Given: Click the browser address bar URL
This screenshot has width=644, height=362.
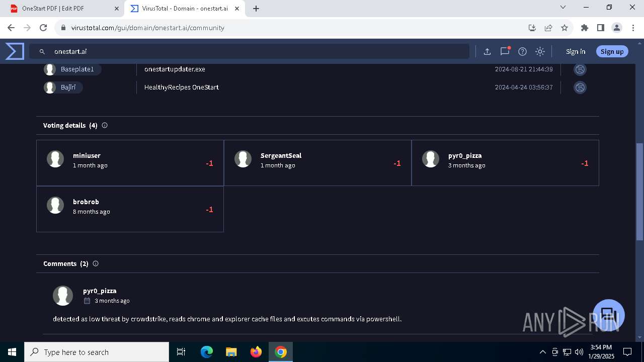Looking at the screenshot, I should [149, 28].
